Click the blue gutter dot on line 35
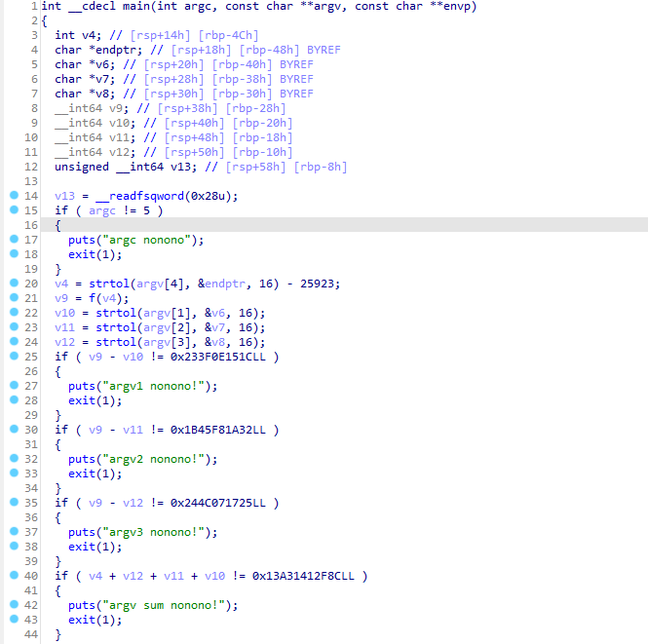Viewport: 648px width, 644px height. tap(13, 503)
